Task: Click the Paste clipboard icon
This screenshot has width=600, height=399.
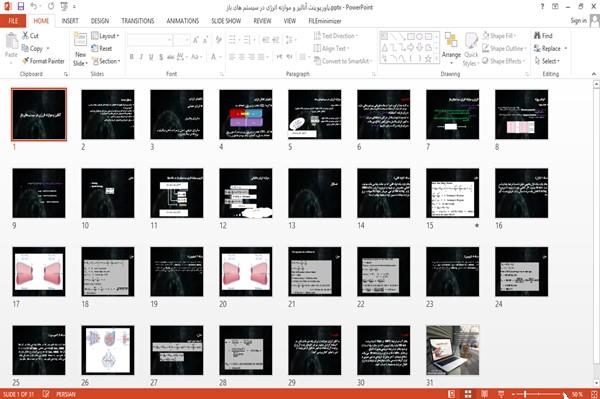Action: point(11,40)
